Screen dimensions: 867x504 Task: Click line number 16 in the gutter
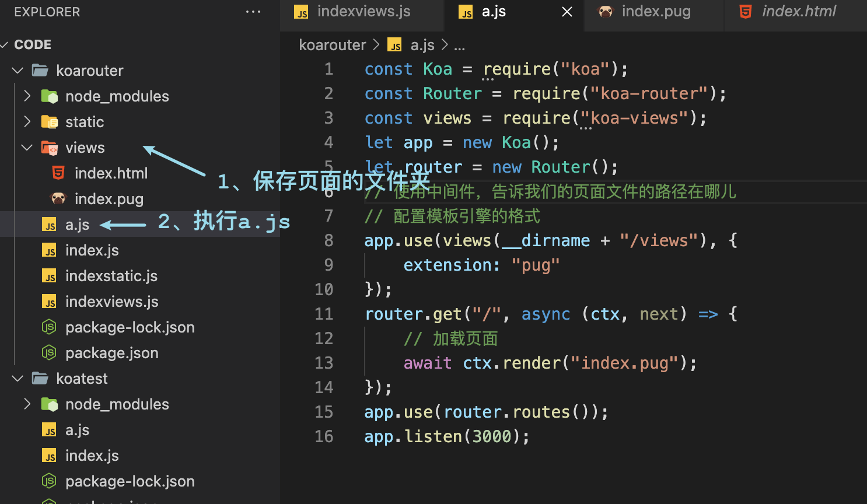click(324, 436)
